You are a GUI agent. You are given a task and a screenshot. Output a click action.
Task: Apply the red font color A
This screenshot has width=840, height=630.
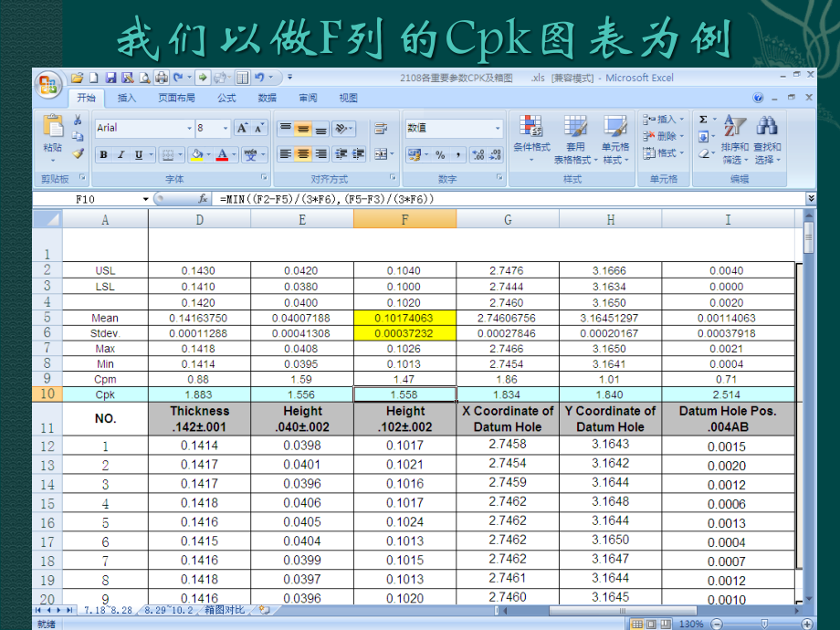222,155
